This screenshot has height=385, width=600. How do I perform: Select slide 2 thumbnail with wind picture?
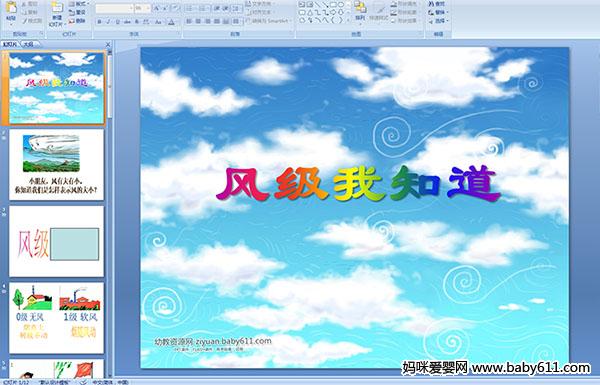click(57, 165)
